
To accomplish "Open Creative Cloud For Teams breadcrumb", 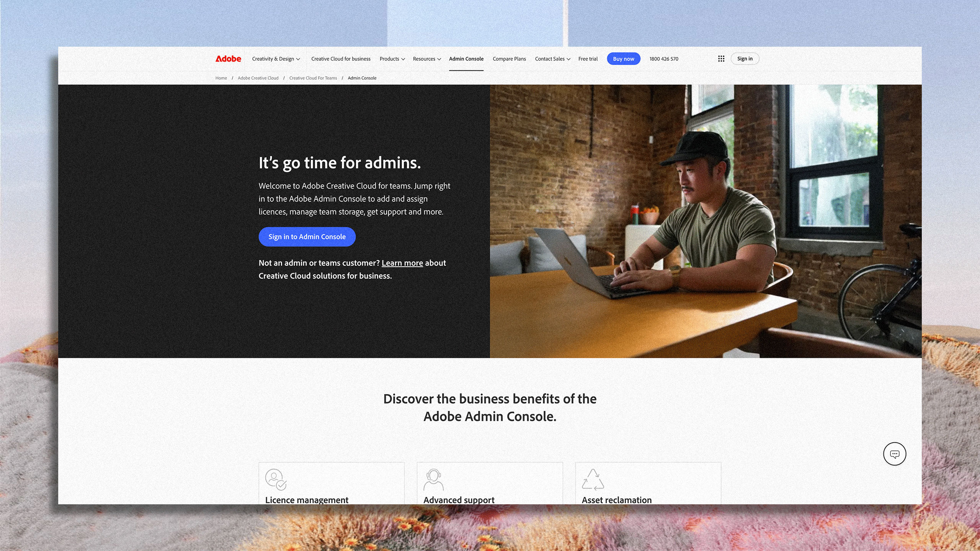I will 313,78.
